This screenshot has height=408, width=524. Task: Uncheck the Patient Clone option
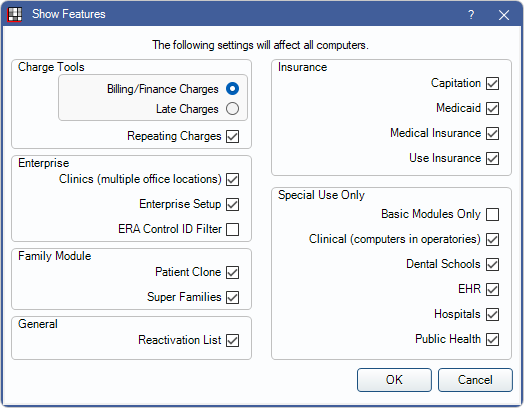(232, 272)
